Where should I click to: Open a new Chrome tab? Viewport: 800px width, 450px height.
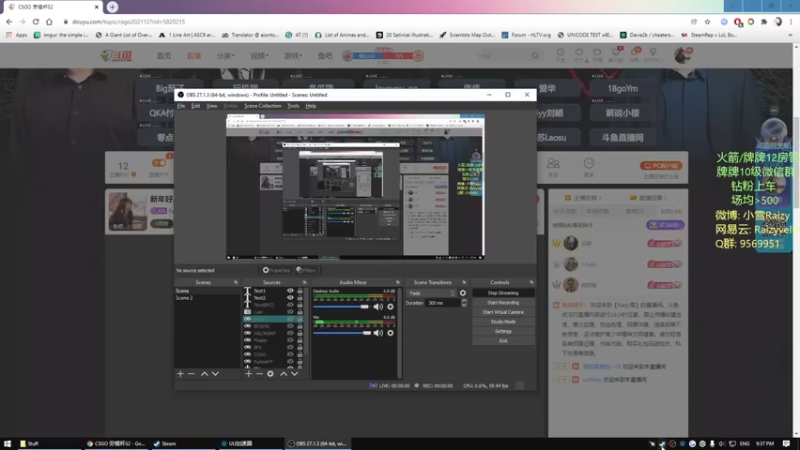click(112, 7)
